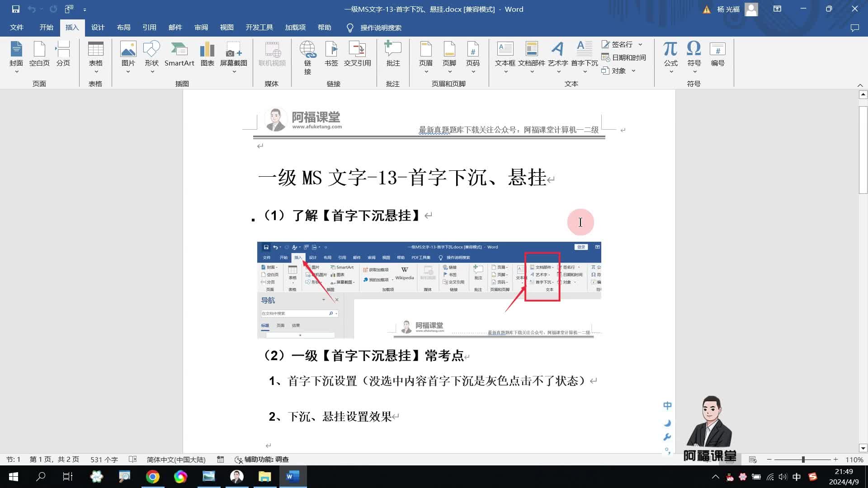Image resolution: width=868 pixels, height=488 pixels.
Task: Click account name 杨光福
Action: tap(728, 9)
